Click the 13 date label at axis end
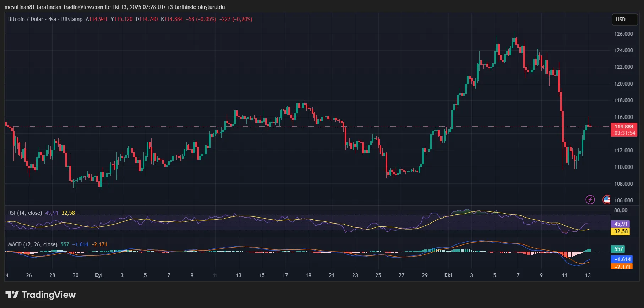 click(588, 275)
